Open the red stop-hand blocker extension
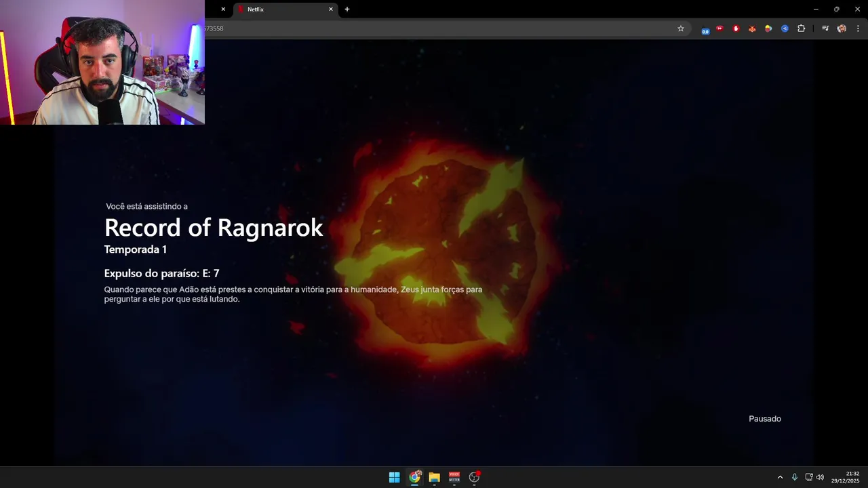Image resolution: width=868 pixels, height=488 pixels. click(x=736, y=28)
